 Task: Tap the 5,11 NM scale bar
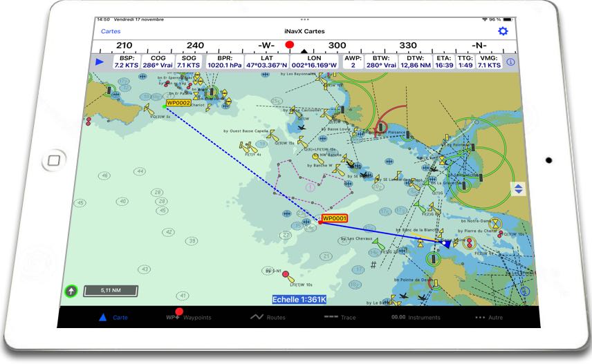tap(110, 291)
